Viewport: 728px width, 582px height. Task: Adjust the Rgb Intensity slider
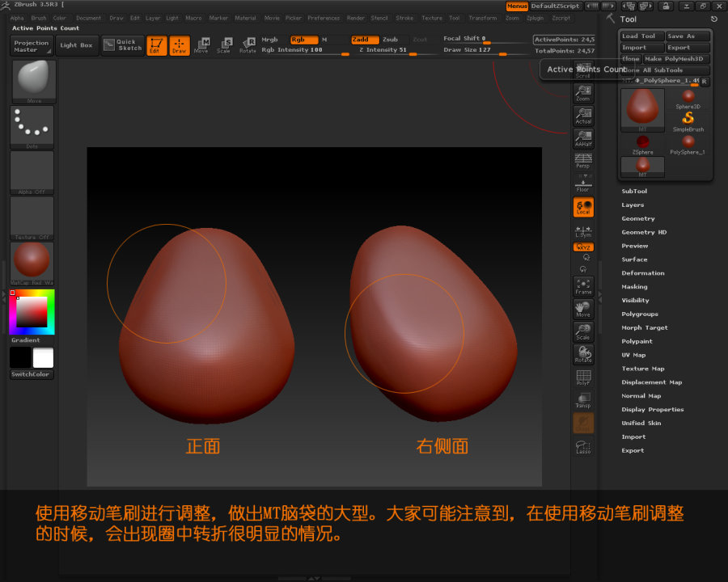pyautogui.click(x=305, y=51)
